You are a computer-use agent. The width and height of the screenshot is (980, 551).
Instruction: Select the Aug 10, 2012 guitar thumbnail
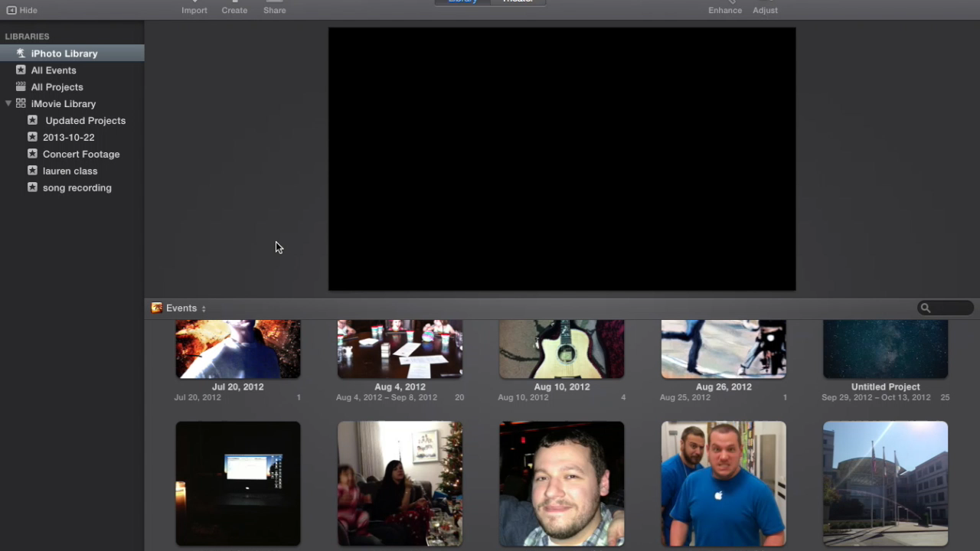tap(562, 349)
